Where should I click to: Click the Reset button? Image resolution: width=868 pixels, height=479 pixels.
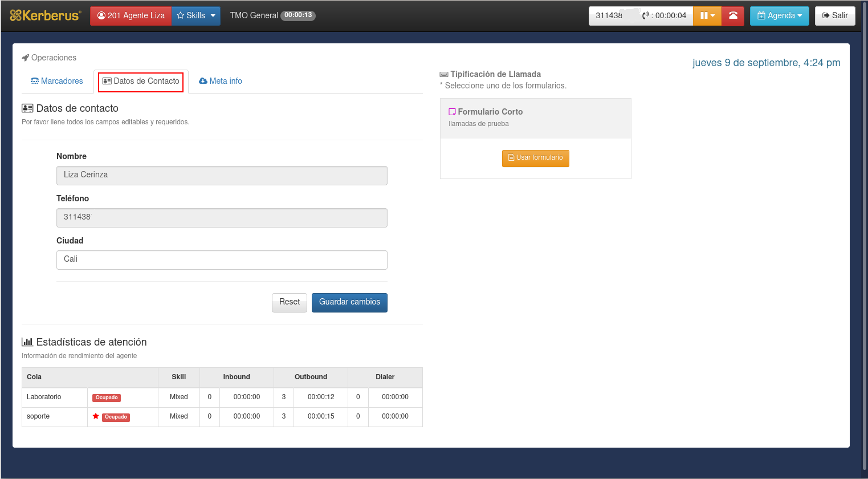pos(290,302)
